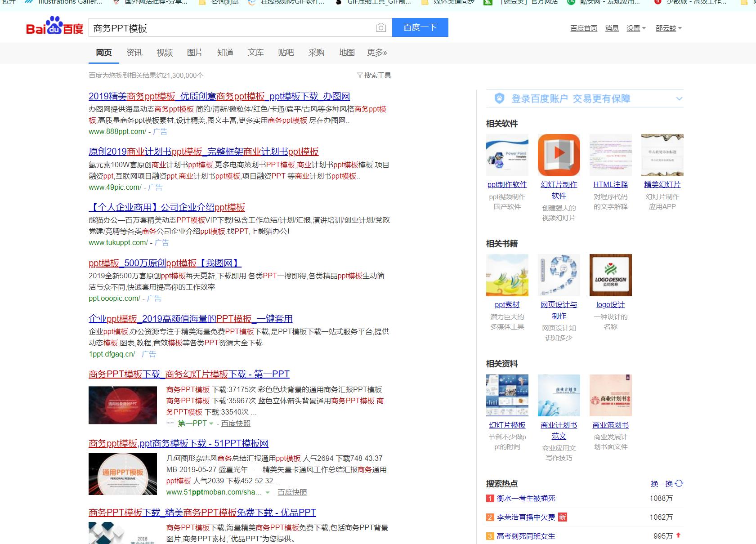Click the camera icon for image search
The width and height of the screenshot is (756, 544).
[x=381, y=27]
